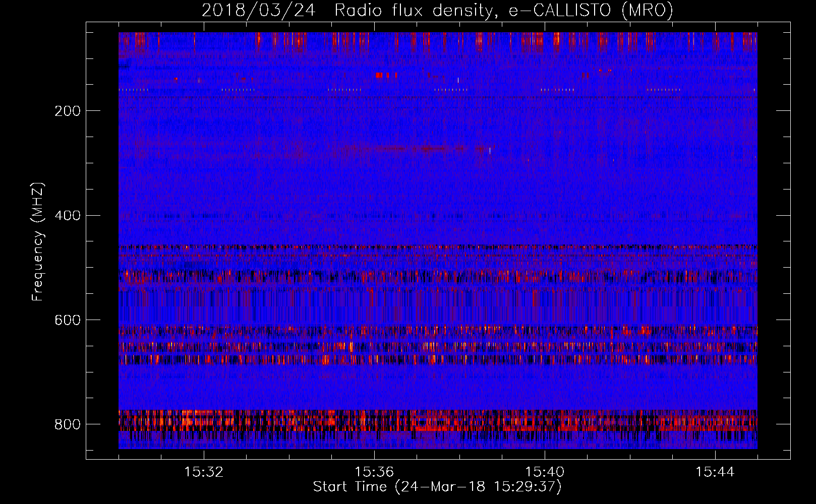Click the 200 frequency tick label
This screenshot has width=816, height=504.
[x=68, y=111]
